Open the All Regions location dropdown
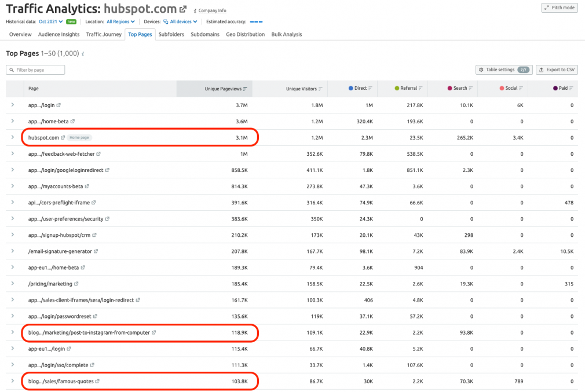The height and width of the screenshot is (392, 585). click(x=120, y=21)
